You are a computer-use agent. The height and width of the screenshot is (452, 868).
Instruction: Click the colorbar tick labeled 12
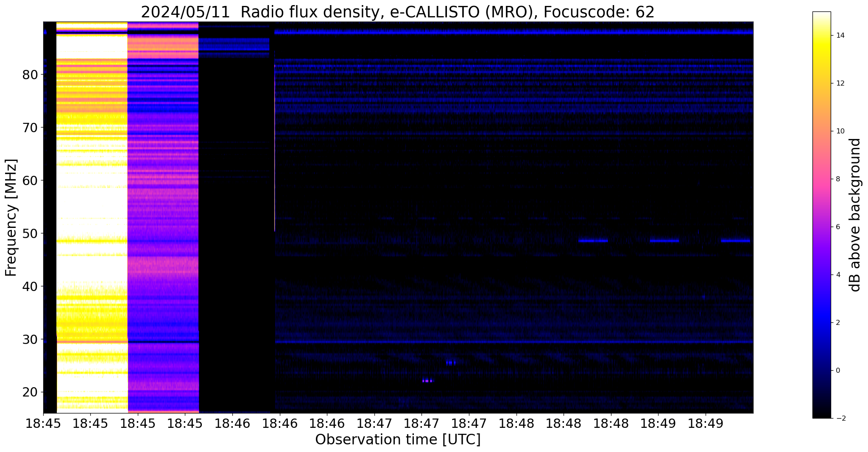click(840, 83)
